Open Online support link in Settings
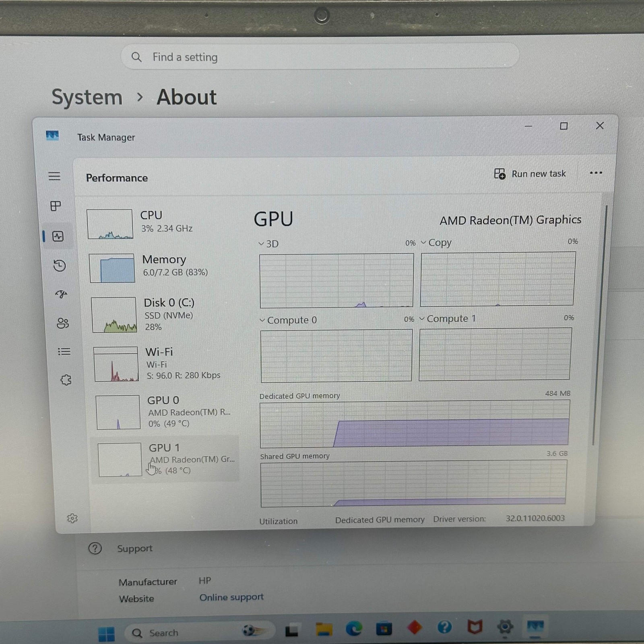Screen dimensions: 644x644 [231, 597]
